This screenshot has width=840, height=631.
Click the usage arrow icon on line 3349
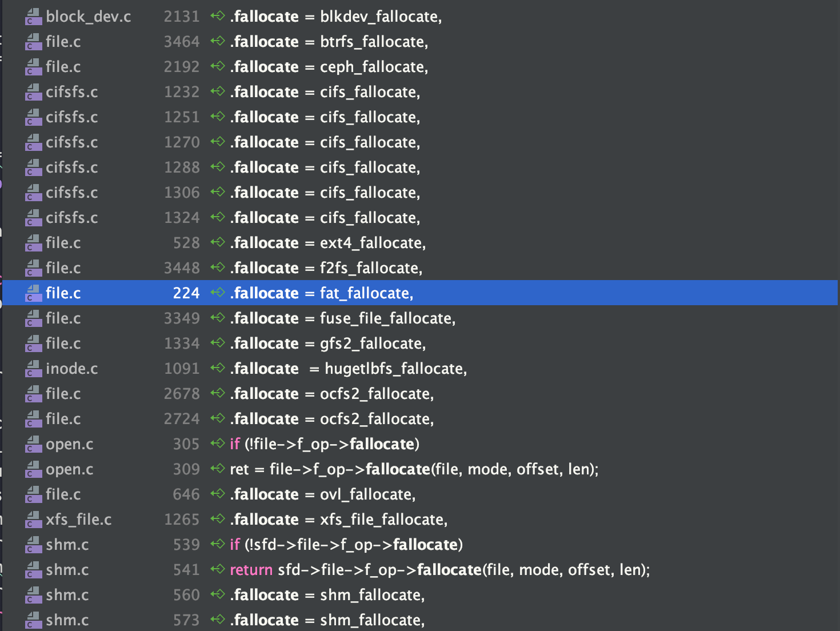coord(218,318)
